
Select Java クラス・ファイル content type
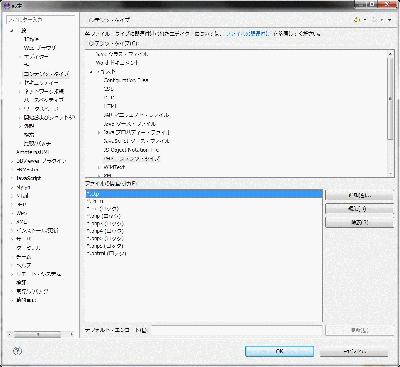122,54
